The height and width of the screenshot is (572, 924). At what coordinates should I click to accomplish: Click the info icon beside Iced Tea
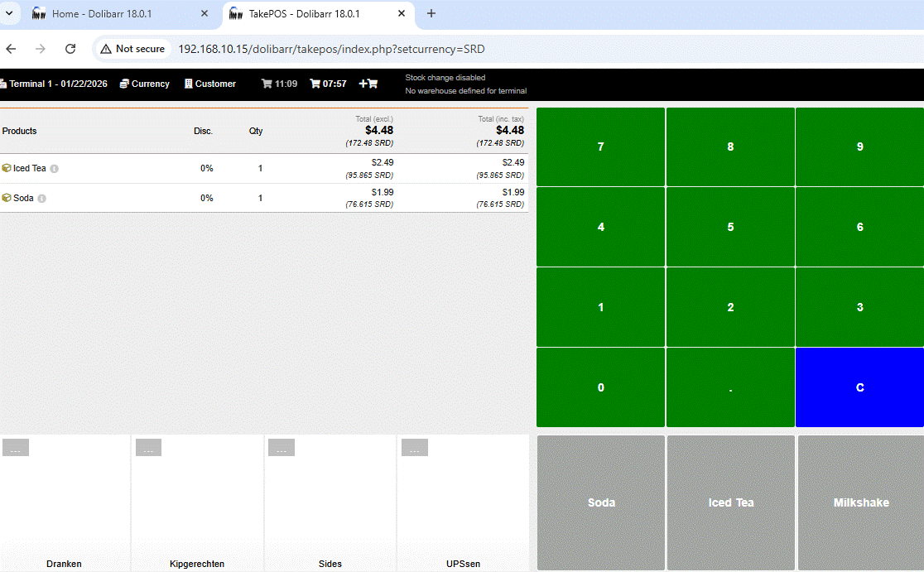pos(55,169)
